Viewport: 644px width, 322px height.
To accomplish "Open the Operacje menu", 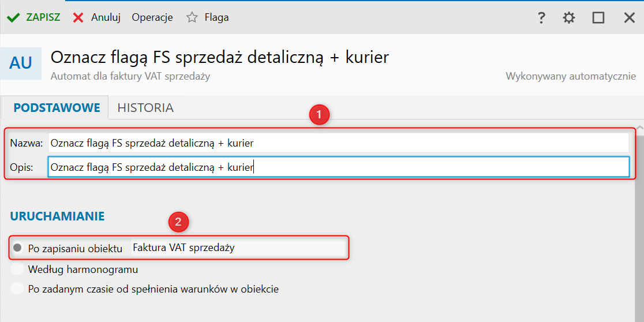I will pos(152,17).
